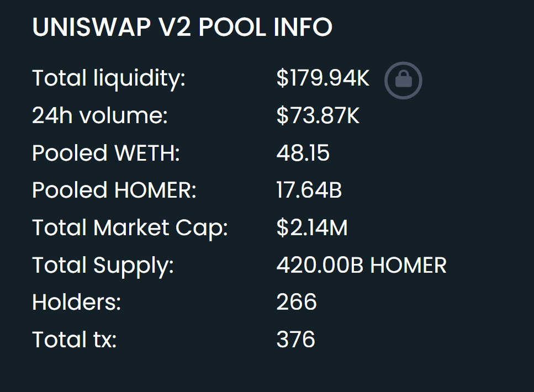
Task: Select the 376 total tx count
Action: 295,340
